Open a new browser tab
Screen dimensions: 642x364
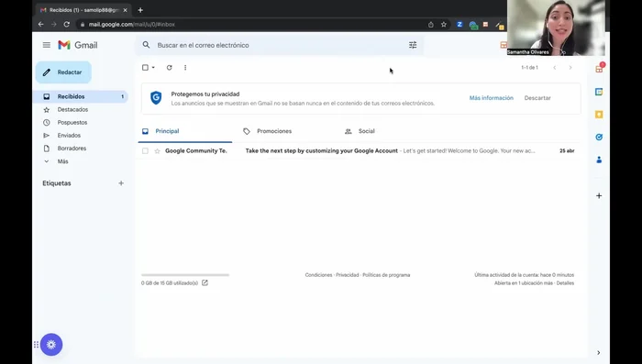(140, 10)
